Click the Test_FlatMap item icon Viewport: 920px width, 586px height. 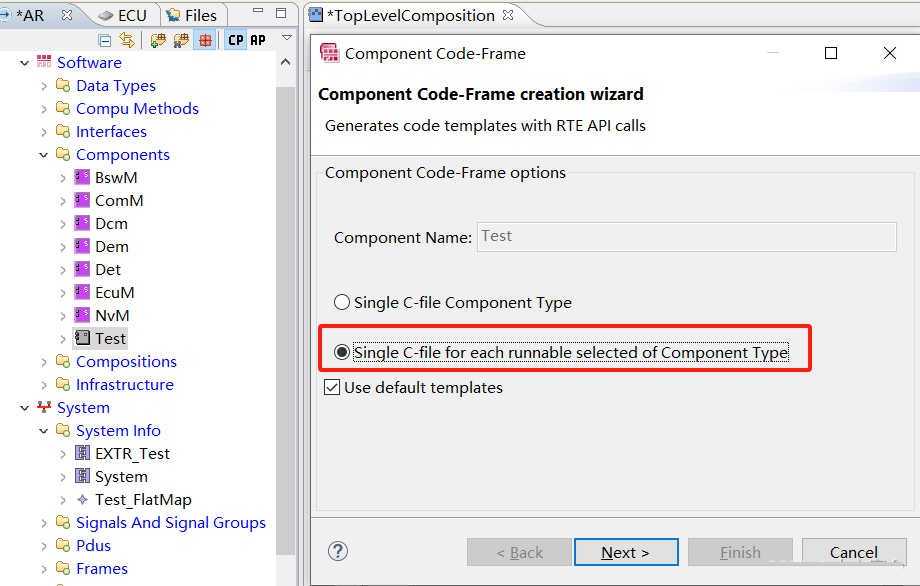click(82, 500)
